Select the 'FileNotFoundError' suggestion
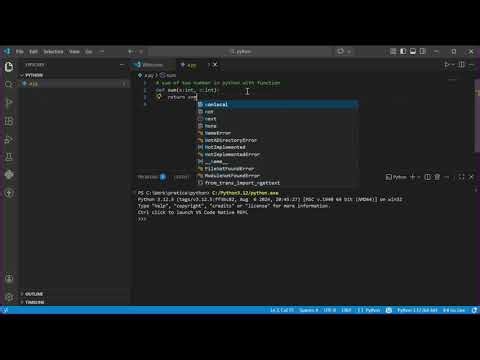This screenshot has height=360, width=480. click(x=278, y=169)
